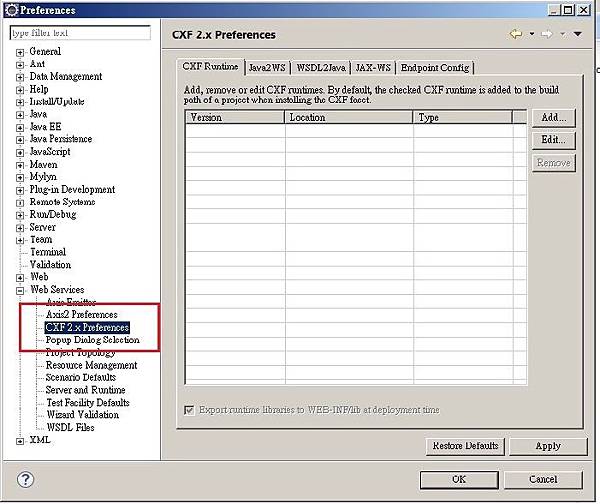Select Remote Systems tree item
Screen dimensions: 600x504
tap(62, 202)
